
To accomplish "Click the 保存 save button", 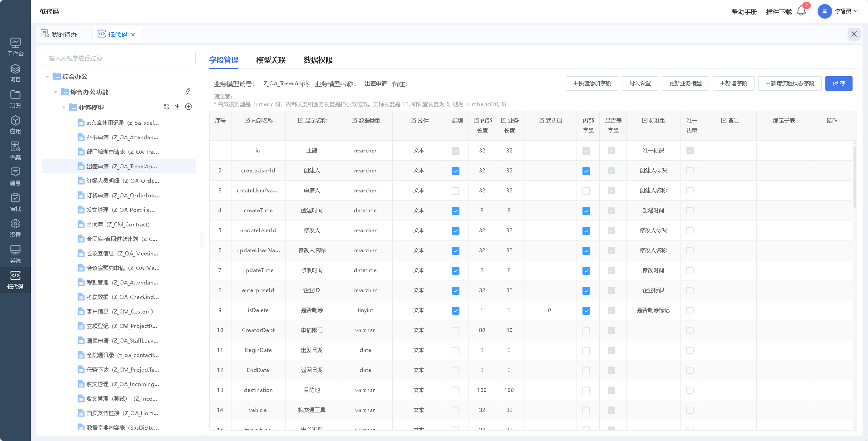I will (x=838, y=83).
